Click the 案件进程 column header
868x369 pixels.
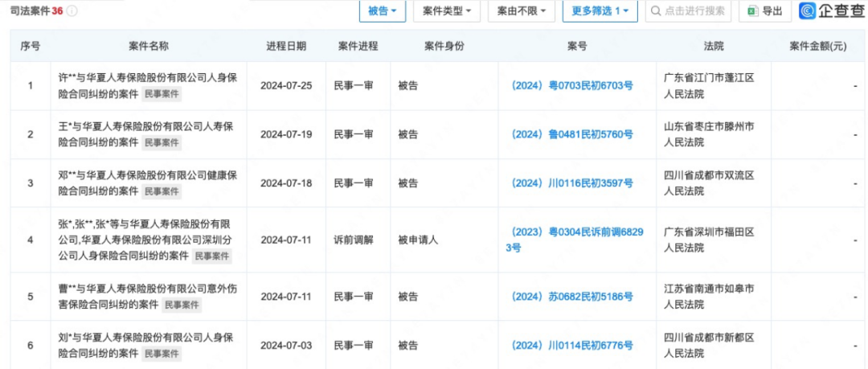pyautogui.click(x=358, y=47)
